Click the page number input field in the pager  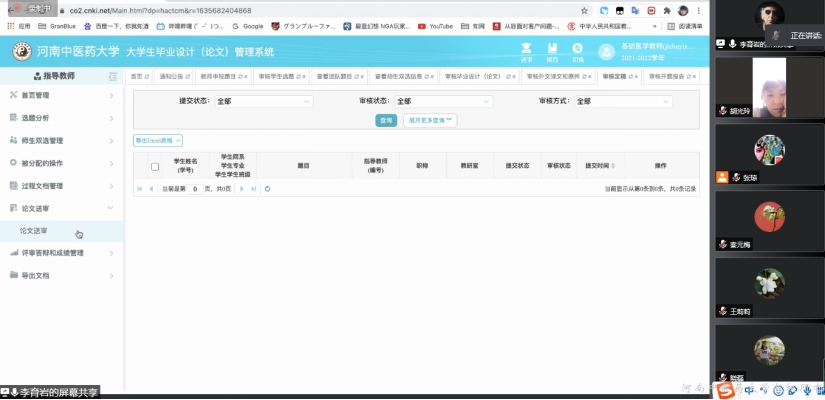pos(195,188)
